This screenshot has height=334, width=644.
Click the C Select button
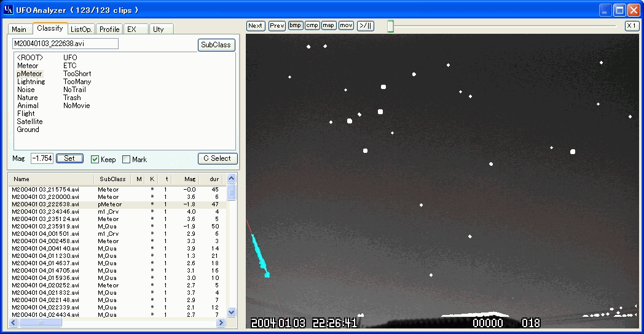217,158
